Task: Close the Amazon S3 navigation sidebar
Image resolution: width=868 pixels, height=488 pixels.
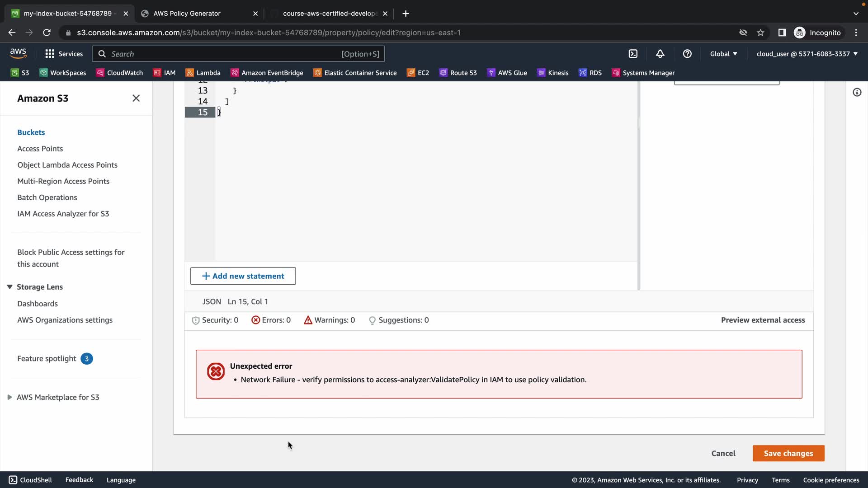Action: (136, 99)
